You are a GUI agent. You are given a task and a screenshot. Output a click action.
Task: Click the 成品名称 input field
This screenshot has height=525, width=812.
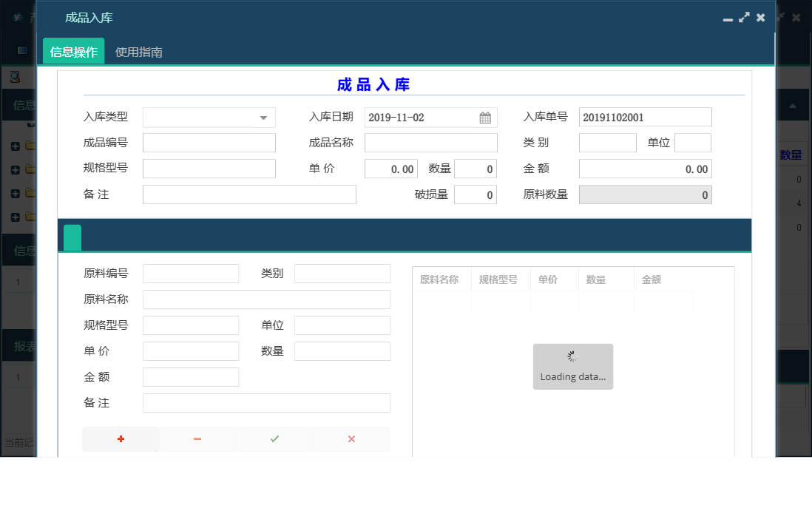pos(430,142)
